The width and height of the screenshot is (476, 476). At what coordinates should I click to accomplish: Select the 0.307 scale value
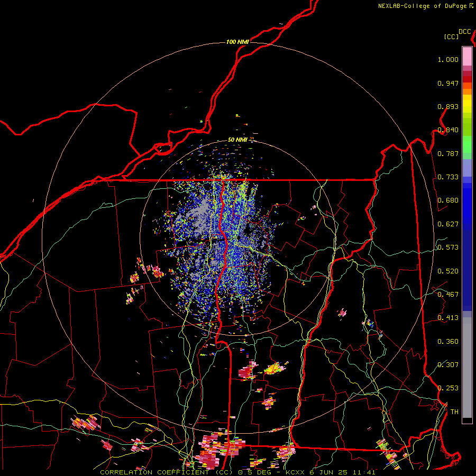(448, 365)
